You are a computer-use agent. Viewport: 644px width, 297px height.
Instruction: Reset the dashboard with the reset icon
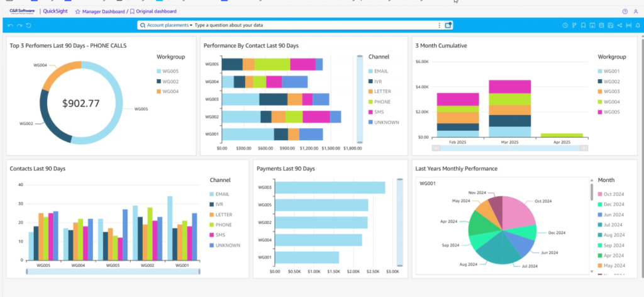[29, 25]
